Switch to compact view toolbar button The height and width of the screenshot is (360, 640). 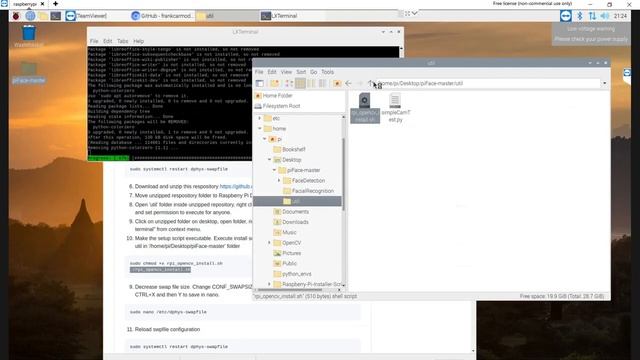(311, 83)
